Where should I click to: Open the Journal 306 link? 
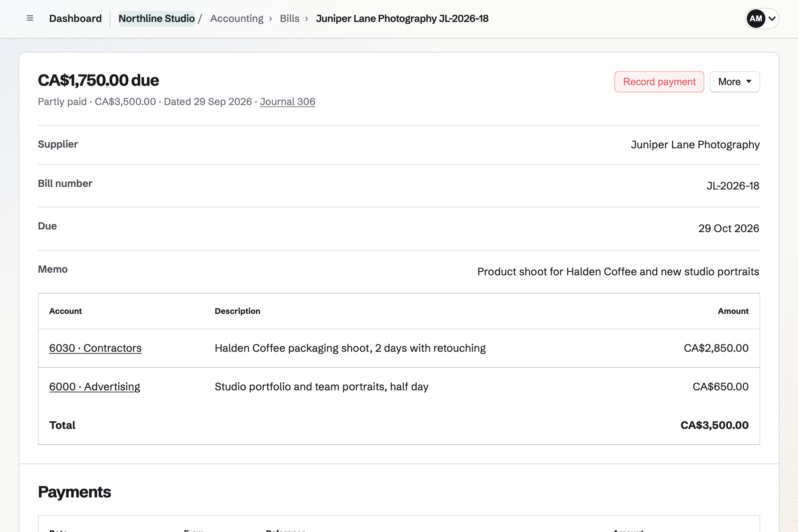tap(287, 102)
